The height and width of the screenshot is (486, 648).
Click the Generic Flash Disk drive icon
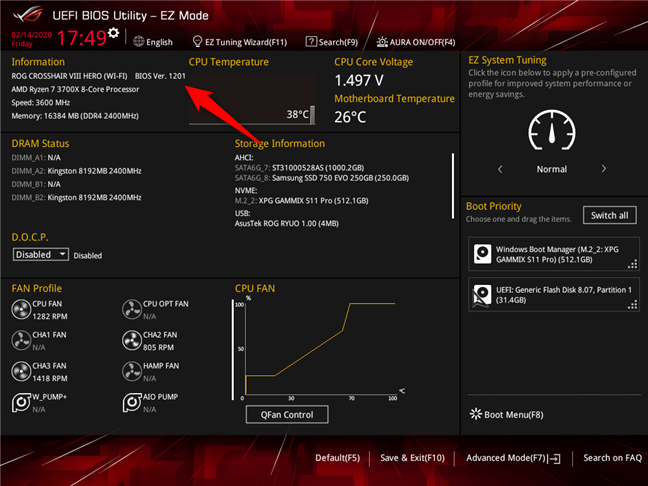pos(482,295)
